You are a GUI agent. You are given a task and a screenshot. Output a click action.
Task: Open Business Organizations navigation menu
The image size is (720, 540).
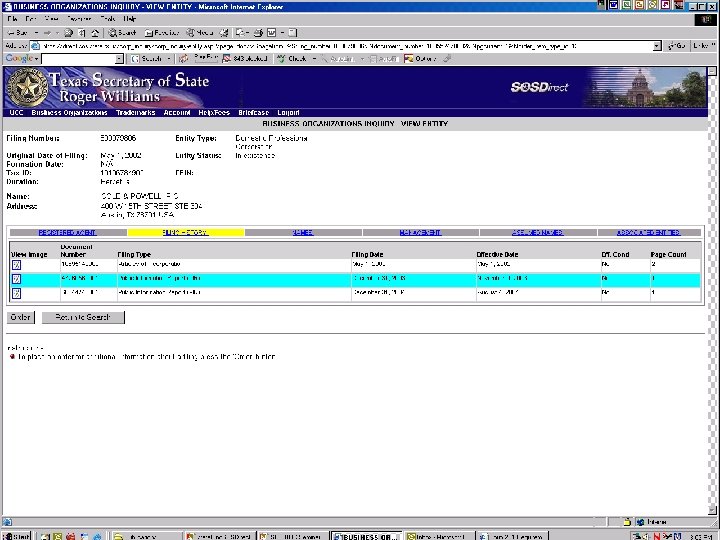69,112
